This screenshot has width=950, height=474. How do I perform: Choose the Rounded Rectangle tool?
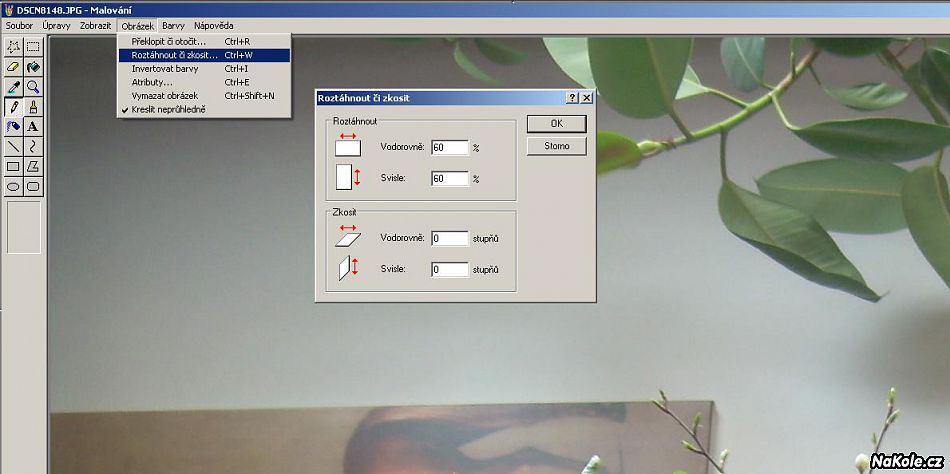(33, 187)
